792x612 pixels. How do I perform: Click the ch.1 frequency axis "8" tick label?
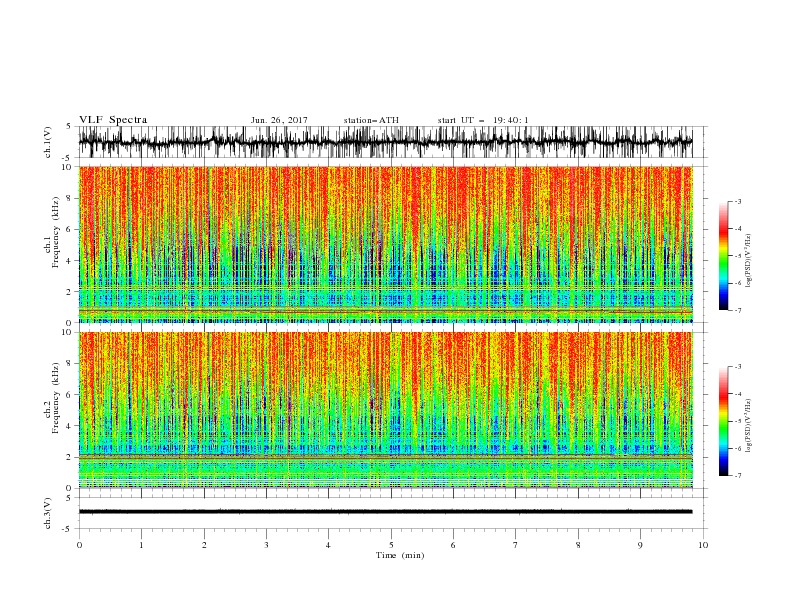70,198
